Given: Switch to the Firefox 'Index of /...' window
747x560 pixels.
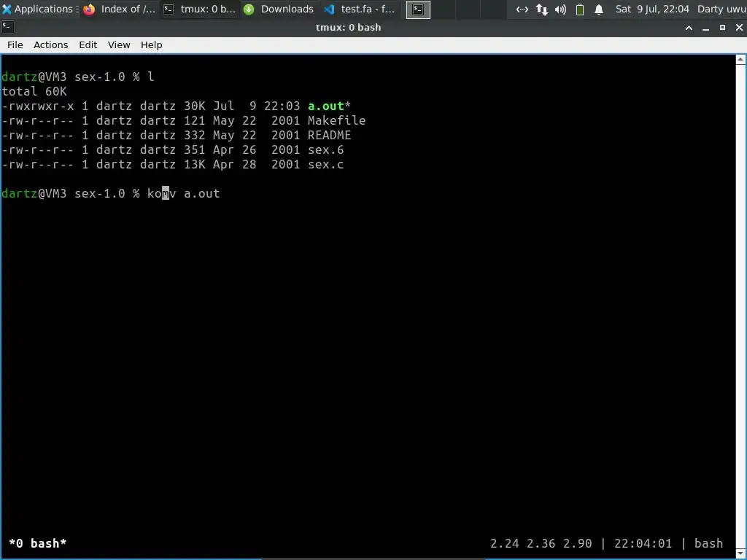Looking at the screenshot, I should [x=120, y=9].
